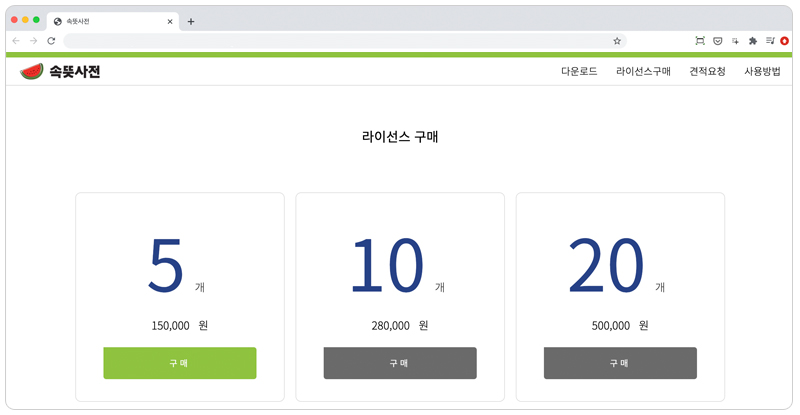Click the screenshot capture extension icon
Image resolution: width=800 pixels, height=415 pixels.
[x=700, y=41]
